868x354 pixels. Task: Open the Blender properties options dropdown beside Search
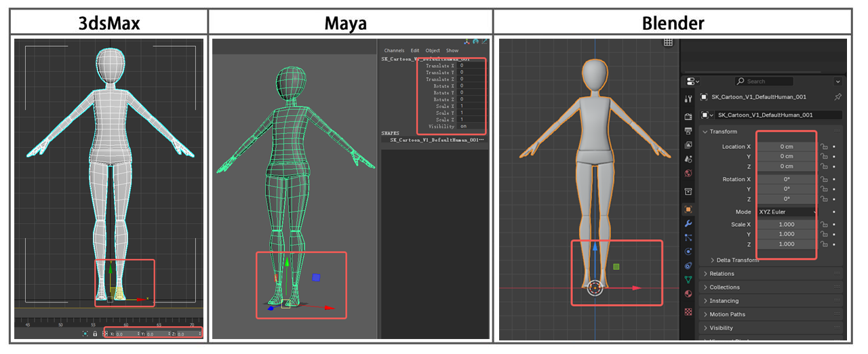(x=837, y=81)
